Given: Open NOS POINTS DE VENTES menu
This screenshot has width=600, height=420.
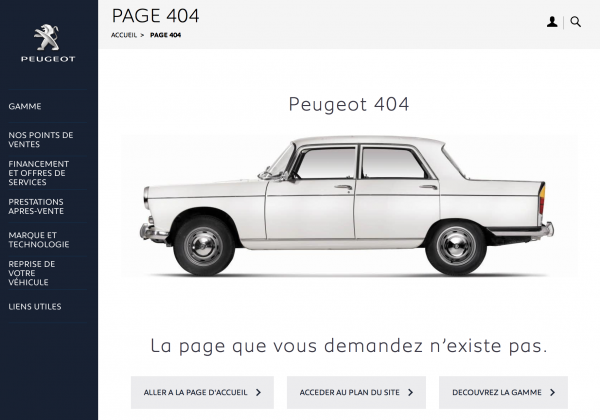Looking at the screenshot, I should pyautogui.click(x=41, y=140).
